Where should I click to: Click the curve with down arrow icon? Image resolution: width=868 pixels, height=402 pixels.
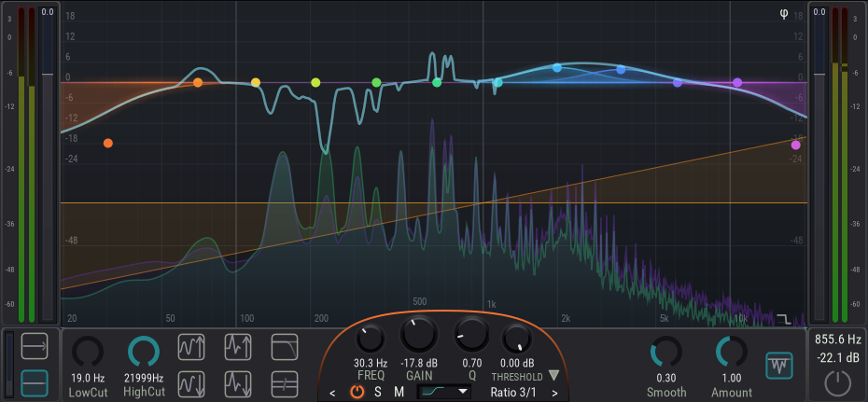pos(191,383)
